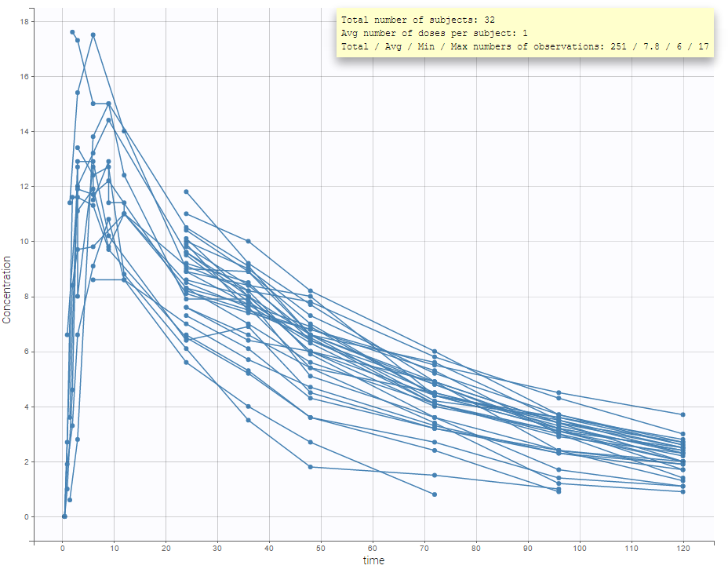The image size is (728, 569).
Task: Click the x-axis tick label 120
Action: [683, 548]
